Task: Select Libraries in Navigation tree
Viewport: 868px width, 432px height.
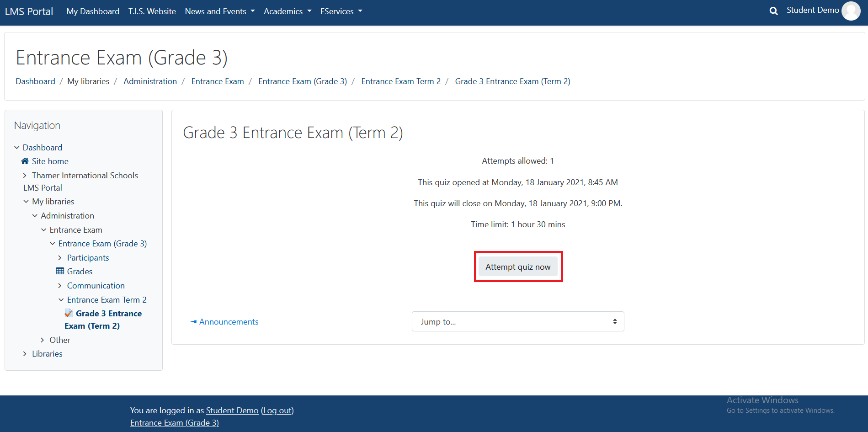Action: click(47, 353)
